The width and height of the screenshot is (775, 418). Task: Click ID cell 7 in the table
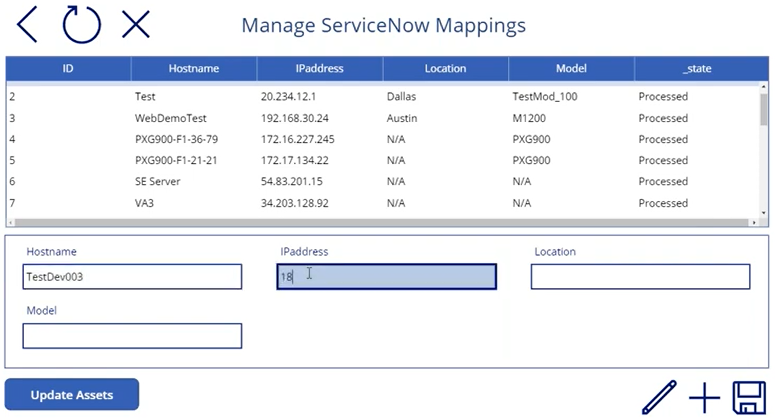12,203
